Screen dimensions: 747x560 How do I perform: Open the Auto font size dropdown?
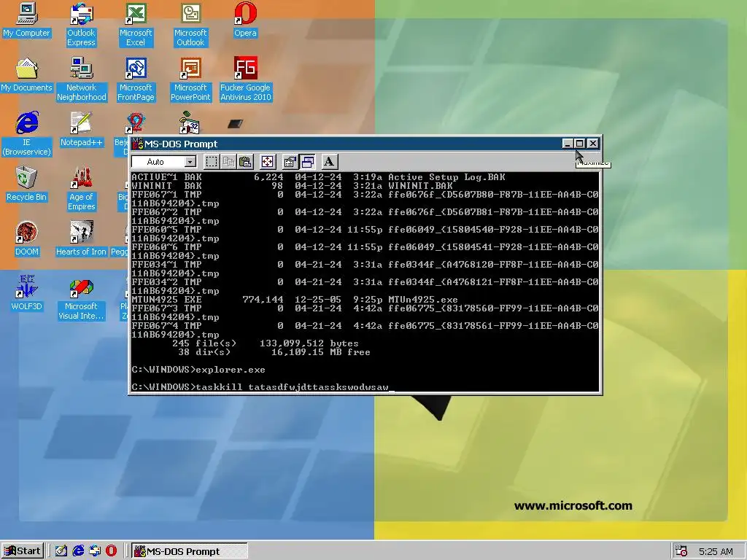pyautogui.click(x=190, y=162)
